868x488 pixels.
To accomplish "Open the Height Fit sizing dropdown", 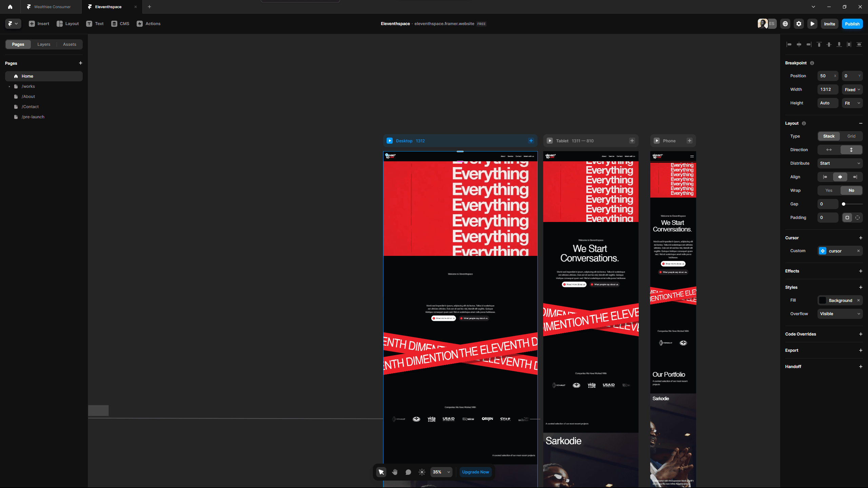I will tap(852, 103).
